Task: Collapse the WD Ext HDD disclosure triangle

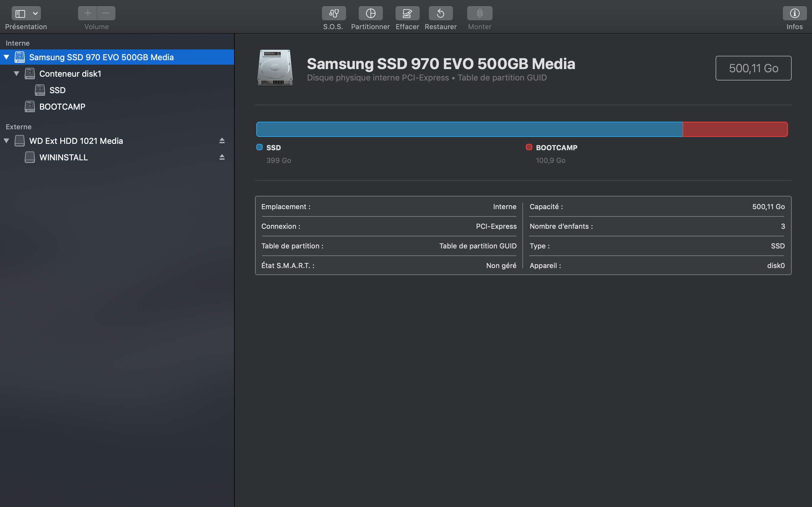Action: tap(6, 140)
